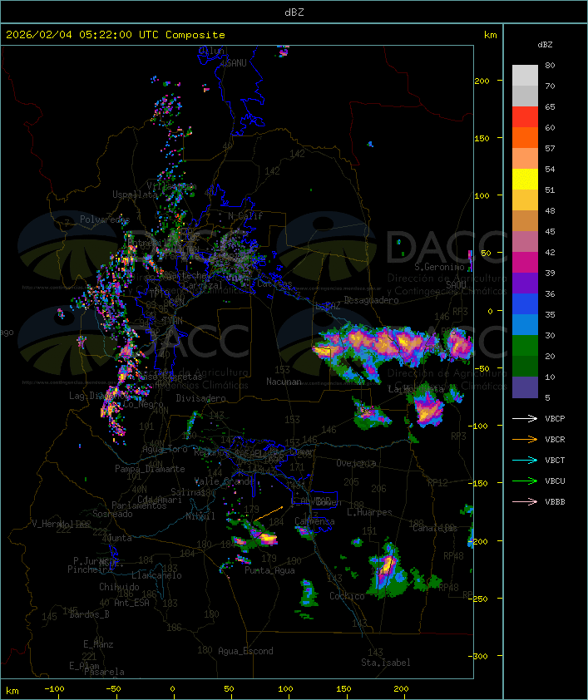Click the cyan VBCT arrow symbol

(525, 460)
